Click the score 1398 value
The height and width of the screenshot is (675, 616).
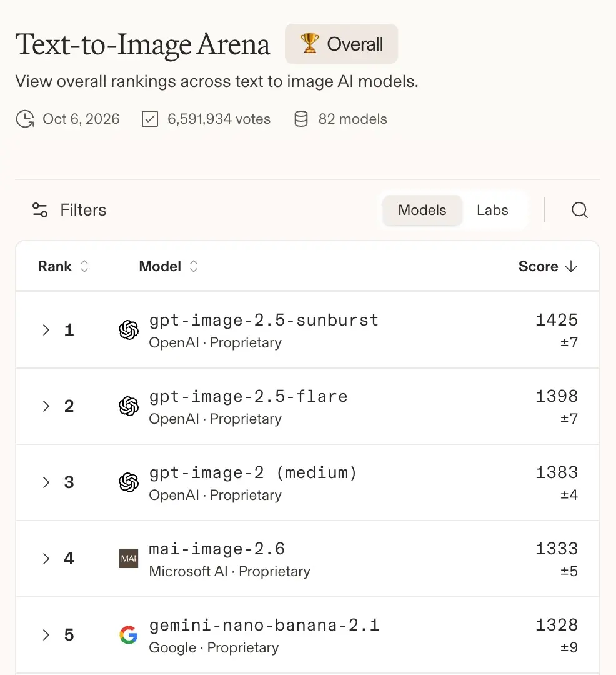(557, 396)
